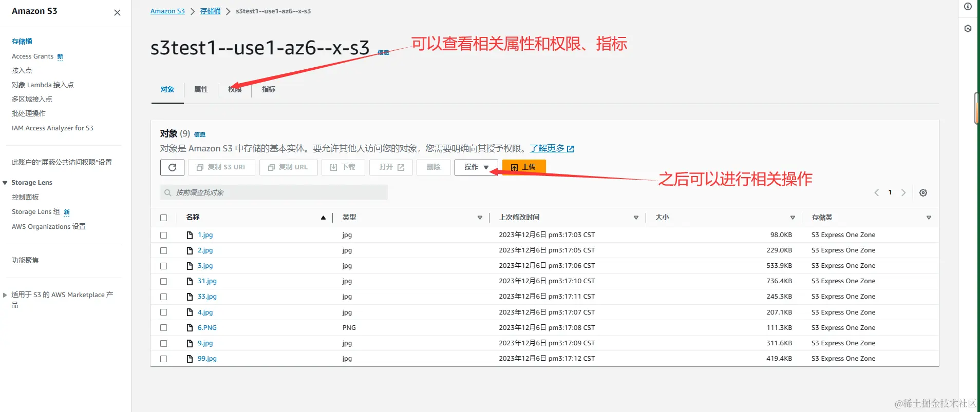Select the checkbox for 99.jpg
The height and width of the screenshot is (412, 980).
(163, 359)
